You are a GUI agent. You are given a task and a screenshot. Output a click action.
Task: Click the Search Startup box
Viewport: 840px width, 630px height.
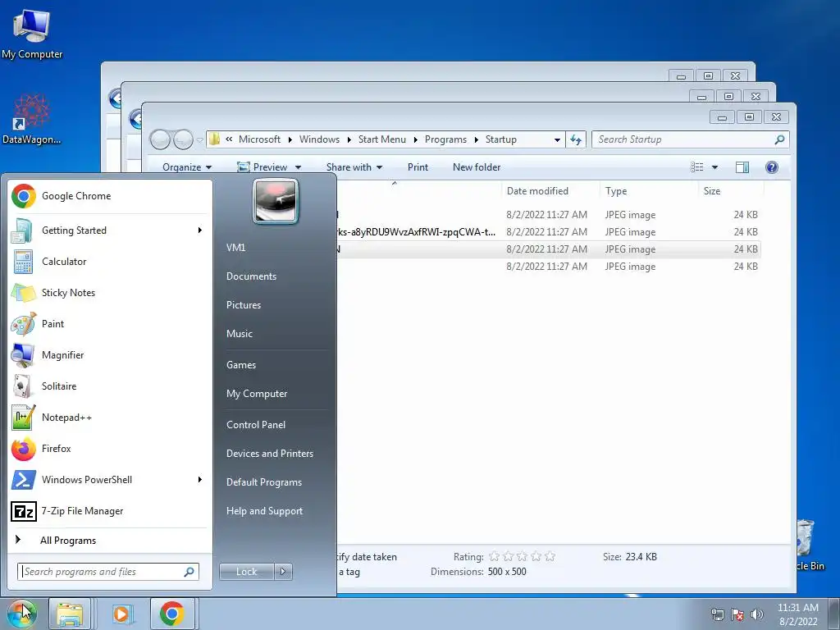pos(690,139)
